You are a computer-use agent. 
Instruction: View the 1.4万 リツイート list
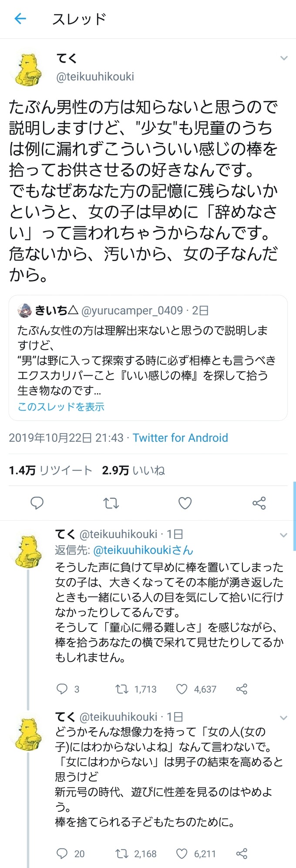coord(50,470)
